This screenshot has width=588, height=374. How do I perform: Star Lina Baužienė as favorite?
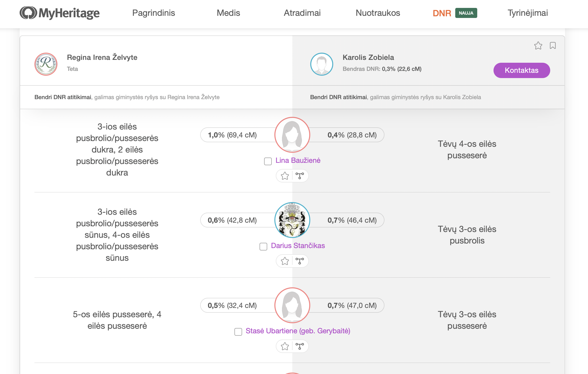click(x=285, y=176)
